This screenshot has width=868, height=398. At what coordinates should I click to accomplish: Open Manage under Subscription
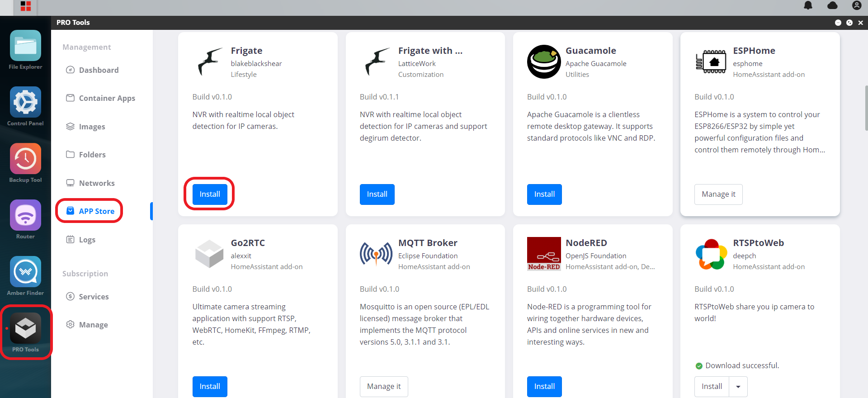94,325
